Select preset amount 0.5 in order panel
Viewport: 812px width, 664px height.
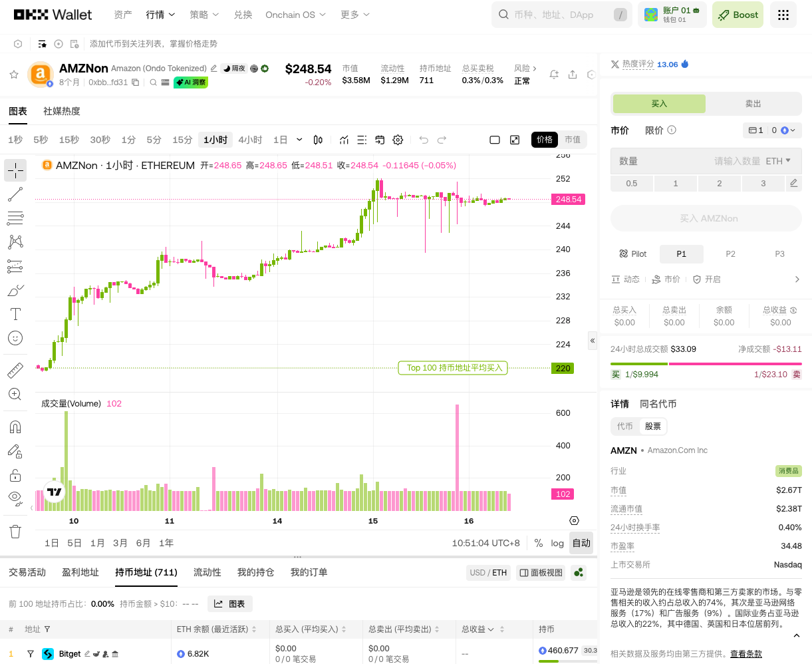tap(631, 183)
